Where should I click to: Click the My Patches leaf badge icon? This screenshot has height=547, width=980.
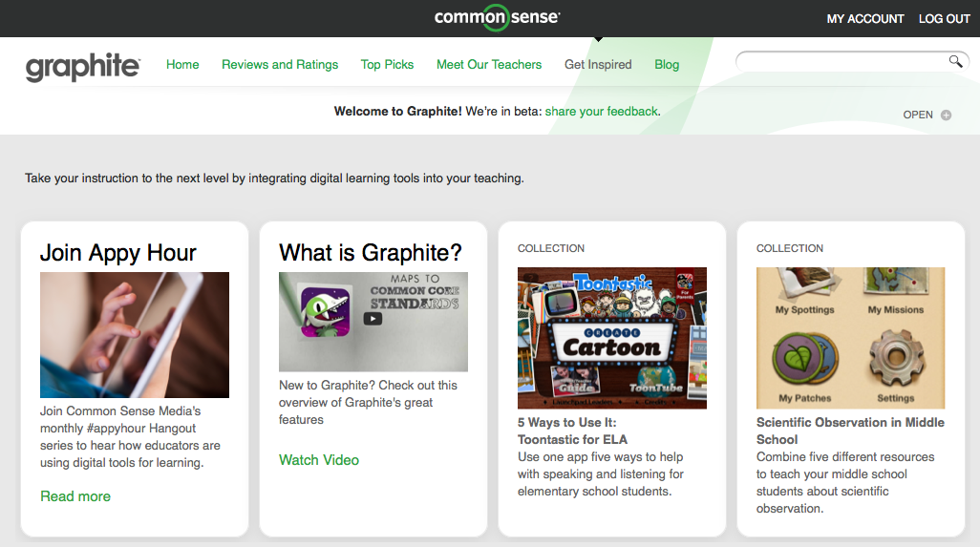(x=804, y=358)
